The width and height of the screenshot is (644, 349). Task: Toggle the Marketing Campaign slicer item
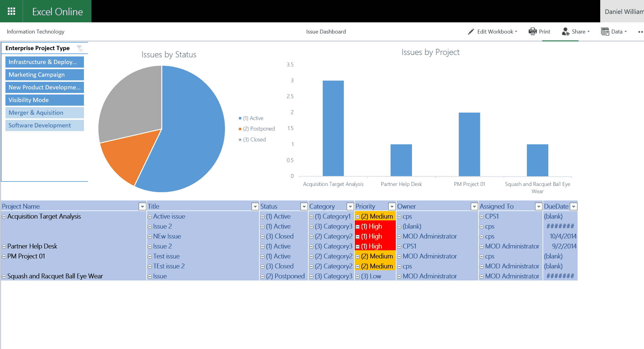tap(45, 75)
